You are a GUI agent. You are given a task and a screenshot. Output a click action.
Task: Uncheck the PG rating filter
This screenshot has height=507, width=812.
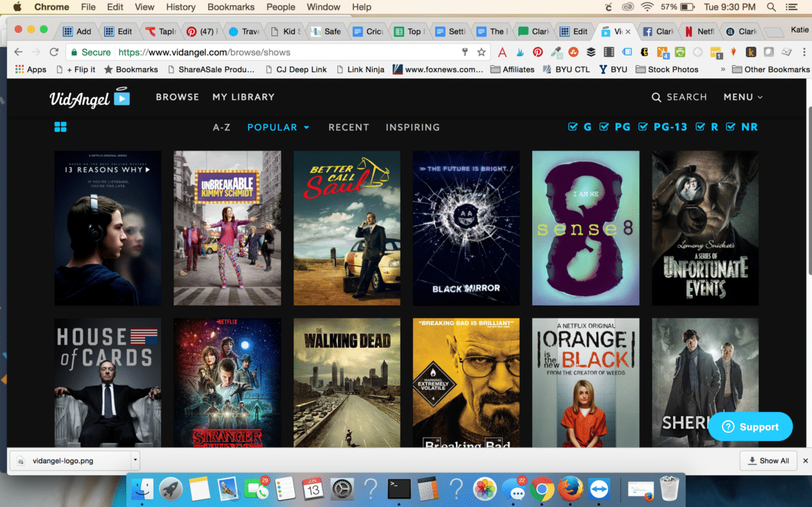604,127
